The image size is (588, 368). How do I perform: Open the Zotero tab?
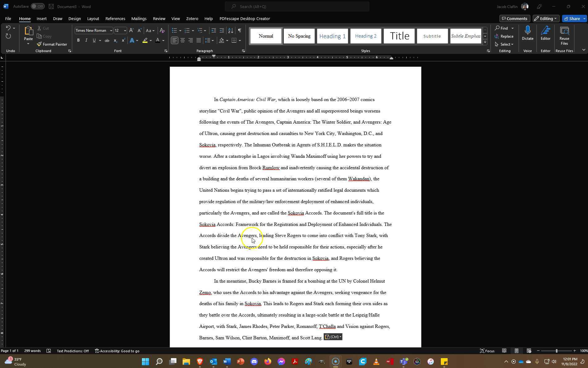click(x=192, y=18)
